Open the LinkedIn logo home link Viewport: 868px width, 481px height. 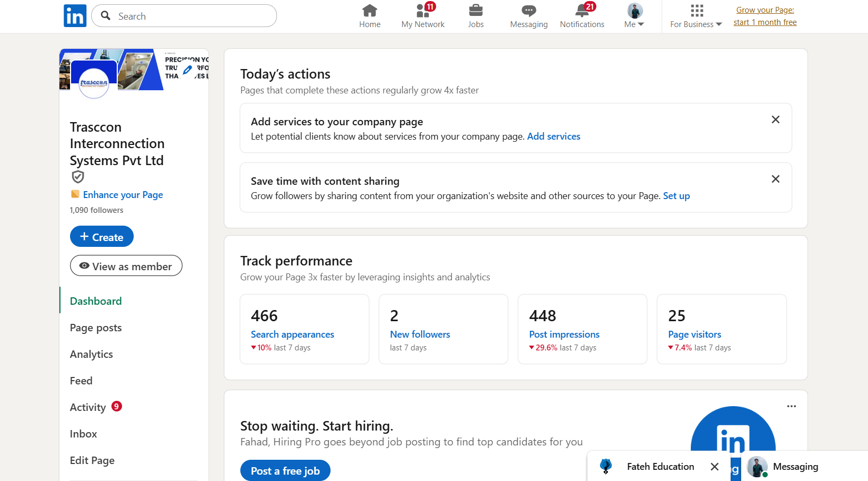[x=75, y=16]
